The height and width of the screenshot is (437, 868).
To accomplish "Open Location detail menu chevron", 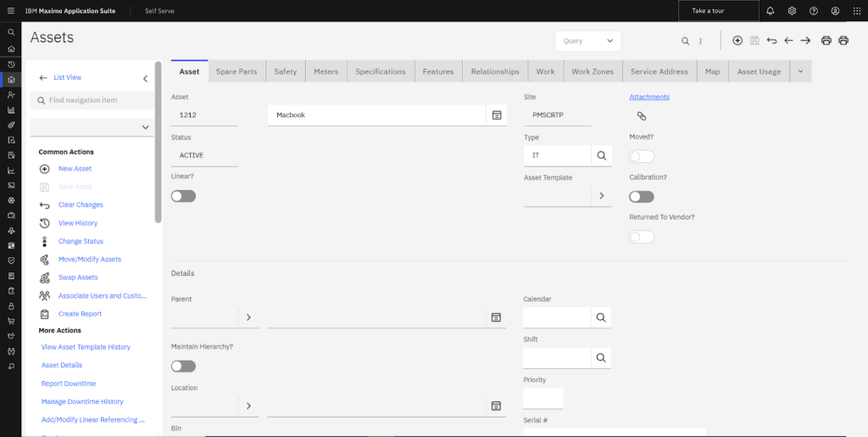I will tap(248, 406).
